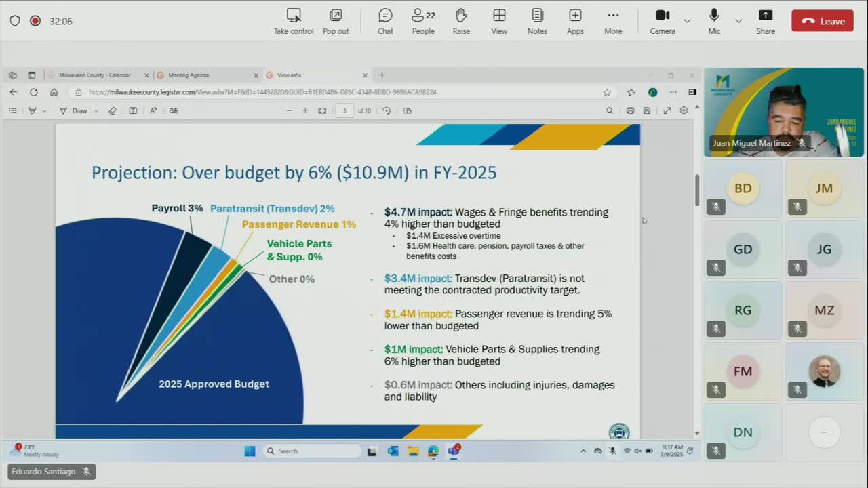Select the PDF highlight tool
The image size is (868, 488).
click(33, 110)
